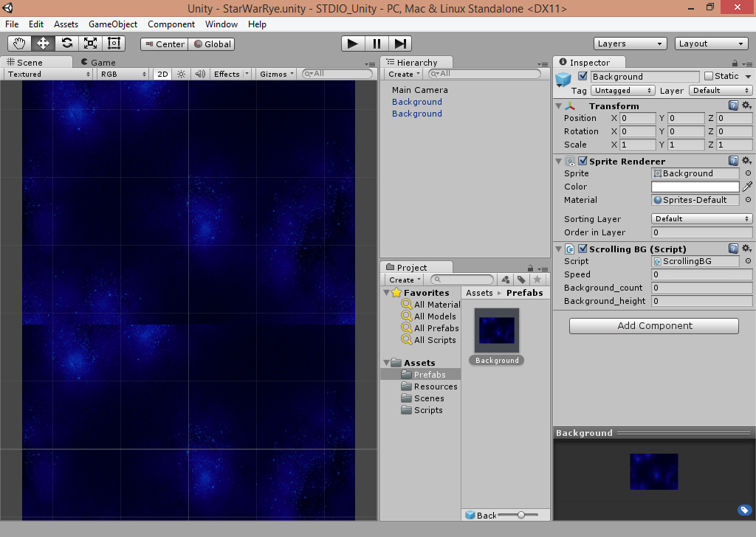Screen dimensions: 756x537
Task: Select the Scale tool
Action: coord(90,44)
